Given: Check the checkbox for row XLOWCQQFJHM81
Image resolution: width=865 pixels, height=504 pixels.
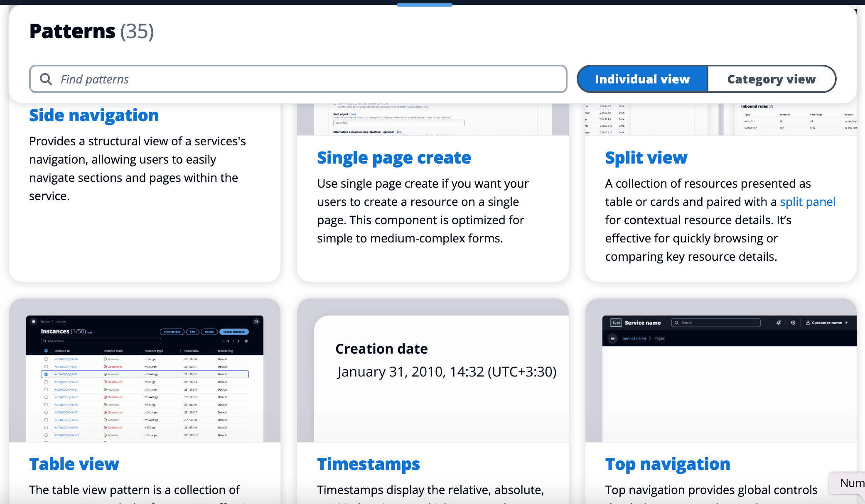Looking at the screenshot, I should [x=46, y=367].
